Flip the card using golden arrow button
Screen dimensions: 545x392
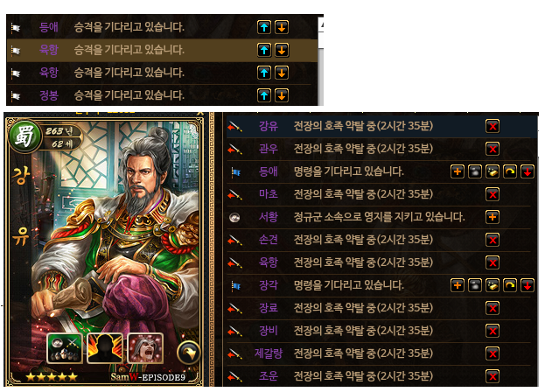point(189,353)
